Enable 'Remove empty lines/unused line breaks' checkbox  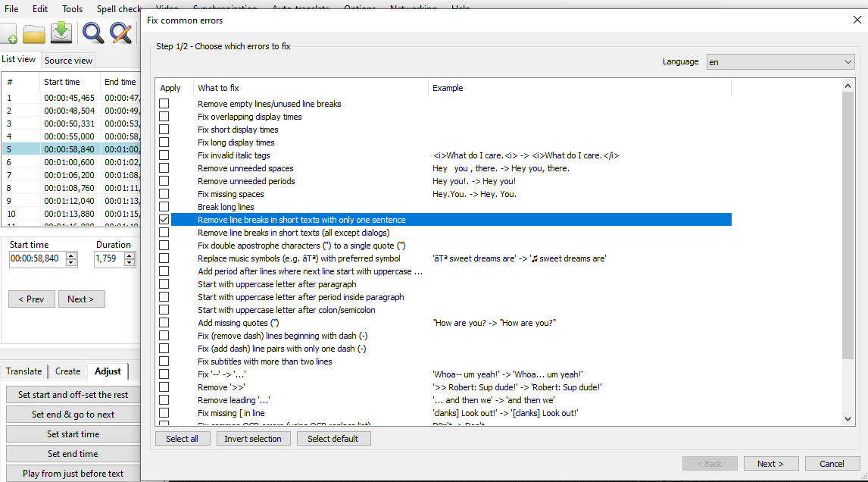164,104
